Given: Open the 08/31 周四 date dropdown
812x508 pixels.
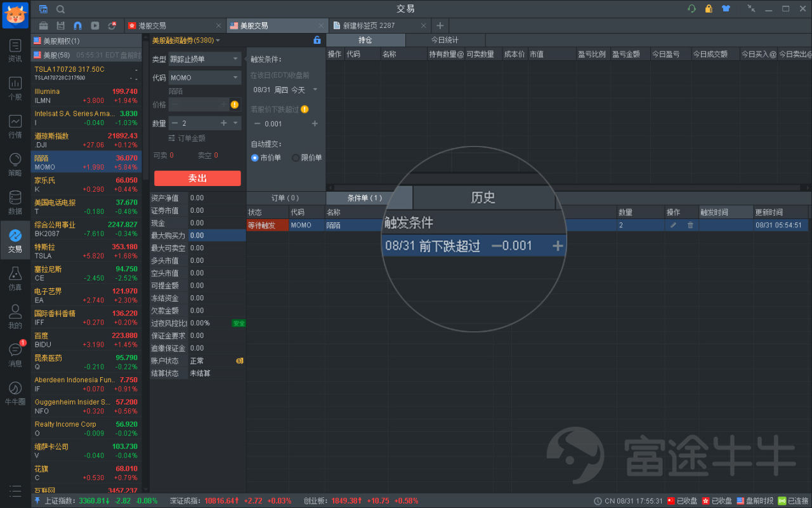Looking at the screenshot, I should (285, 90).
